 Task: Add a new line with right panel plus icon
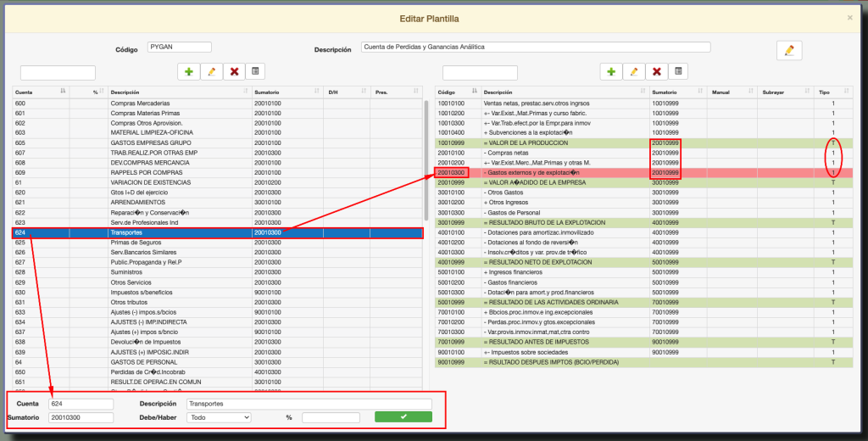(x=611, y=72)
